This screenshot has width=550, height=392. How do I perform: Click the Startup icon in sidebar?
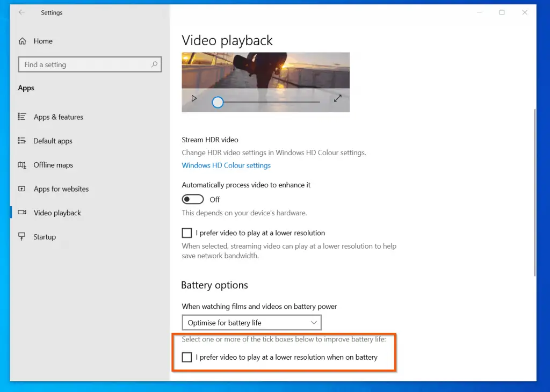[x=22, y=237]
